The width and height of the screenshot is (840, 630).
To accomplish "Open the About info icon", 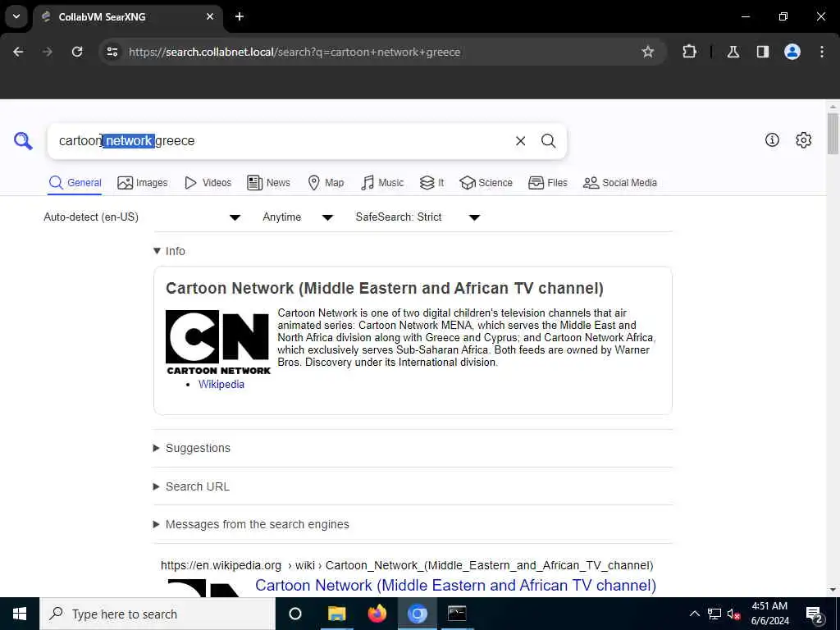I will 772,139.
